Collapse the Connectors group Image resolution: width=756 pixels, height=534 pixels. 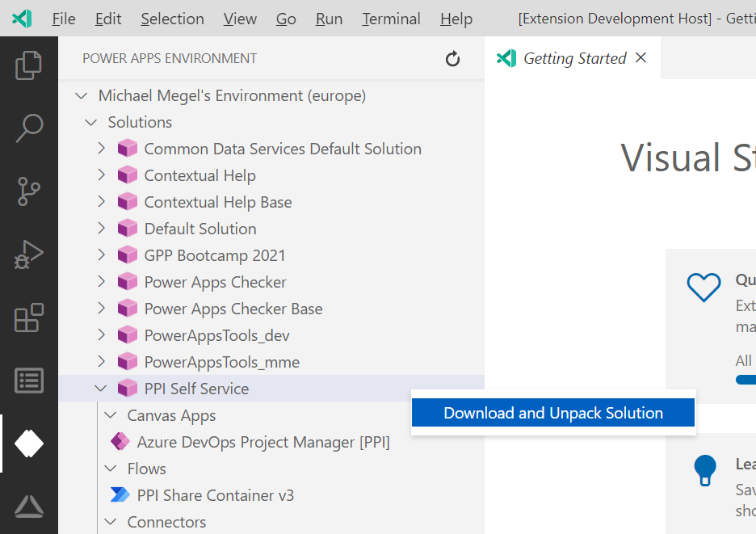[x=111, y=521]
